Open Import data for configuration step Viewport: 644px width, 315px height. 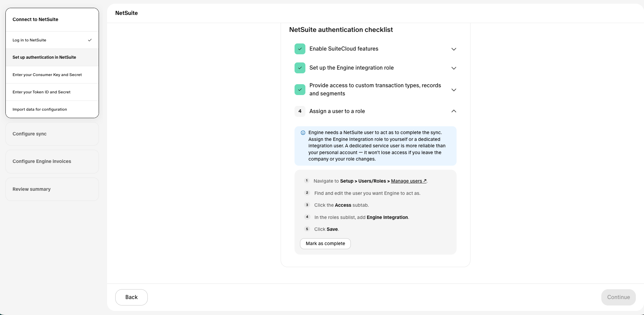click(x=52, y=109)
